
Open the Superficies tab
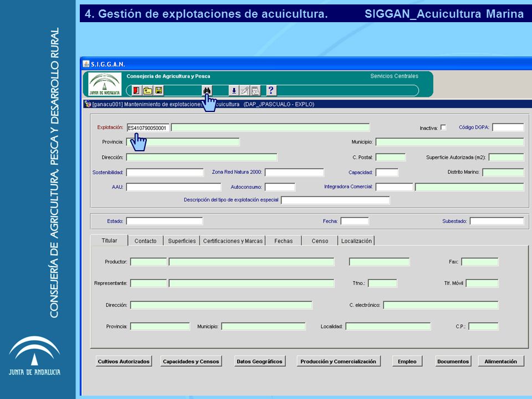[182, 241]
